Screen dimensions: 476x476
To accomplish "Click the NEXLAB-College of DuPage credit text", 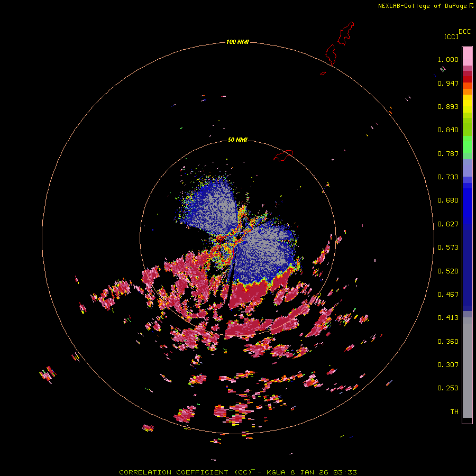I will tap(422, 6).
